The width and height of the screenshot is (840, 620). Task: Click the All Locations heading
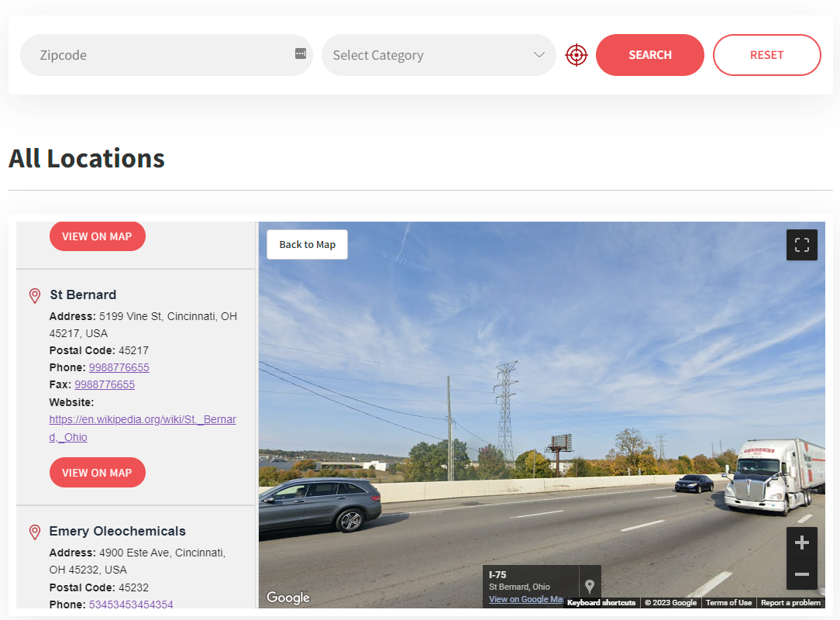click(87, 159)
